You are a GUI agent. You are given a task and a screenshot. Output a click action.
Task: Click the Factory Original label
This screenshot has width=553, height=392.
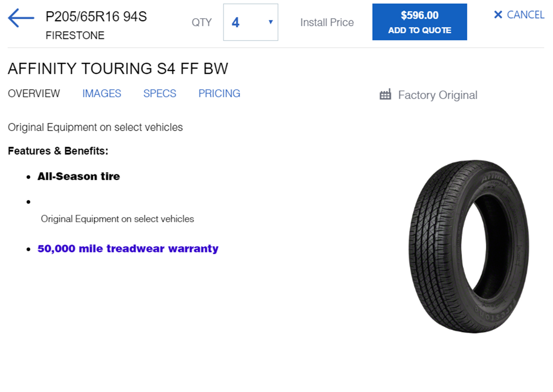click(437, 95)
